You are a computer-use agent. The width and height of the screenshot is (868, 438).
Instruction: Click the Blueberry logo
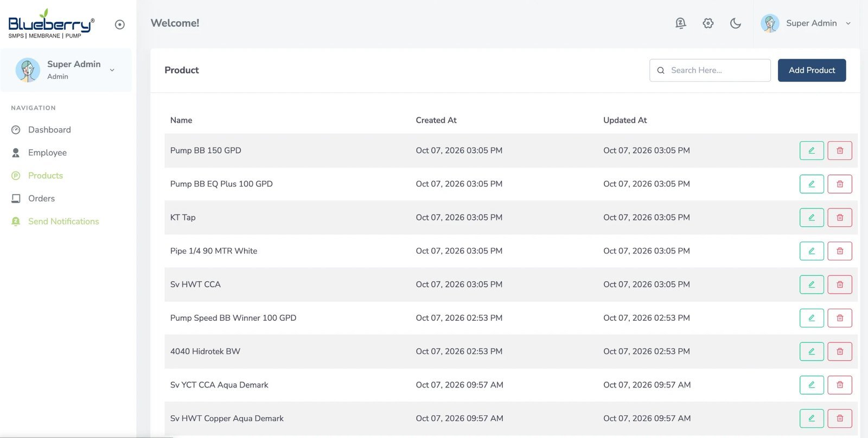point(52,24)
